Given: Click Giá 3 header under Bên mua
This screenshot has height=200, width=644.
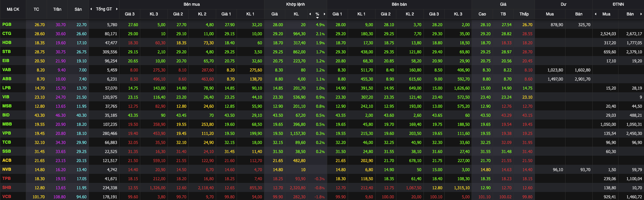Looking at the screenshot, I should pyautogui.click(x=130, y=14).
